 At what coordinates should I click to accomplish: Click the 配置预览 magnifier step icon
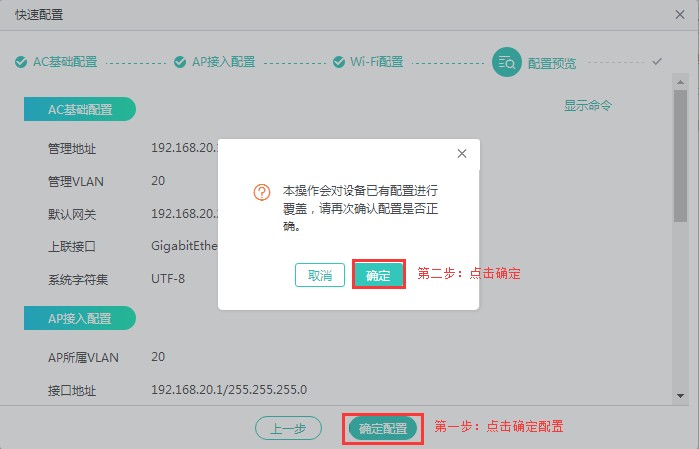[x=506, y=62]
